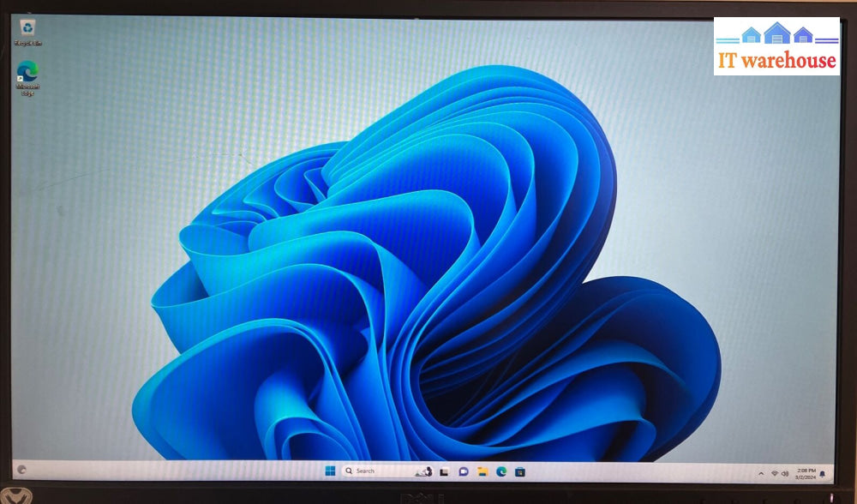Open the Chat app on the taskbar
The width and height of the screenshot is (857, 504).
(463, 472)
